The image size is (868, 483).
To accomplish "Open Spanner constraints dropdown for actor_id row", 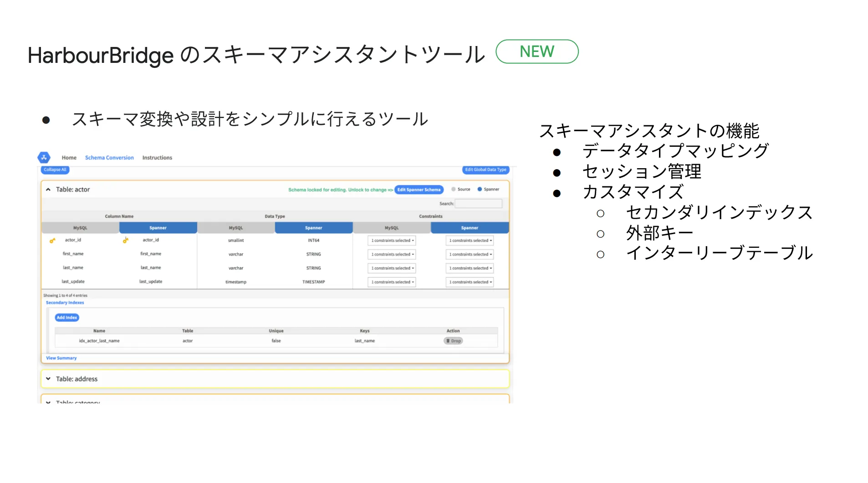I will [470, 241].
